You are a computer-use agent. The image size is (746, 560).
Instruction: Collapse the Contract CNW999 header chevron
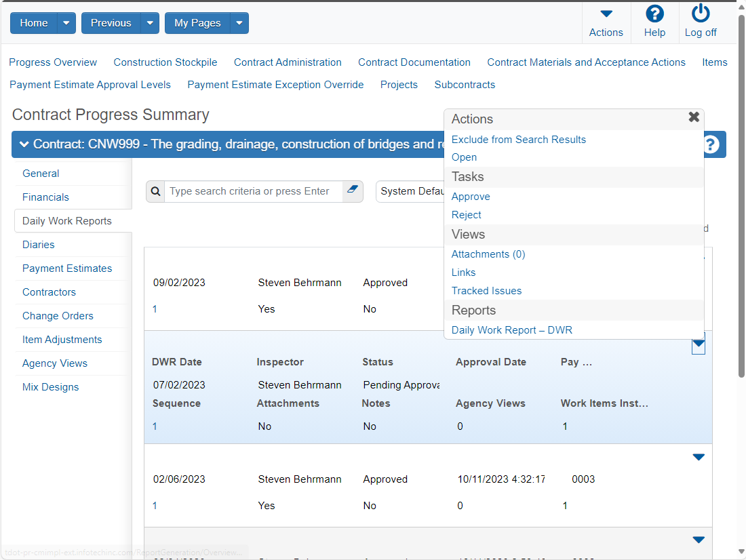[24, 144]
